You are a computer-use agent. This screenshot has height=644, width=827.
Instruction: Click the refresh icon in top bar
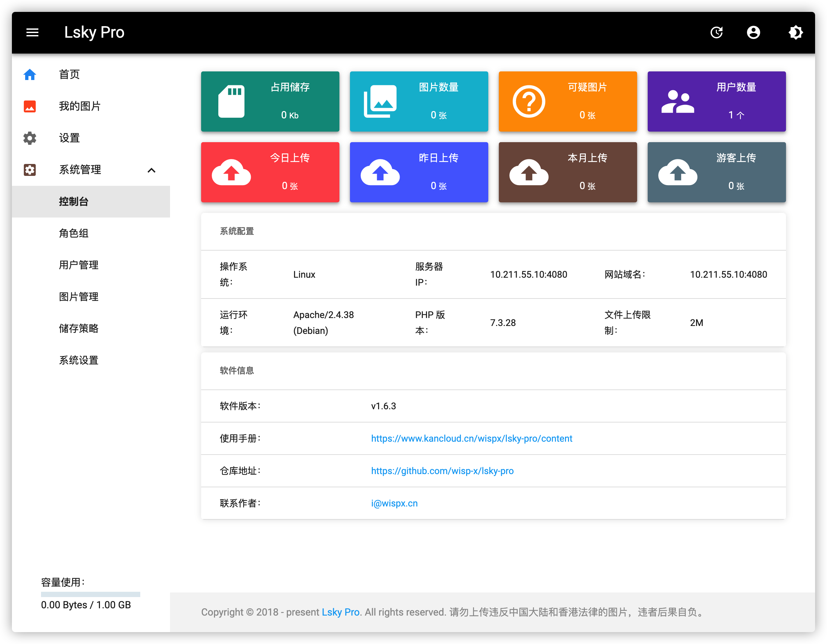tap(717, 32)
